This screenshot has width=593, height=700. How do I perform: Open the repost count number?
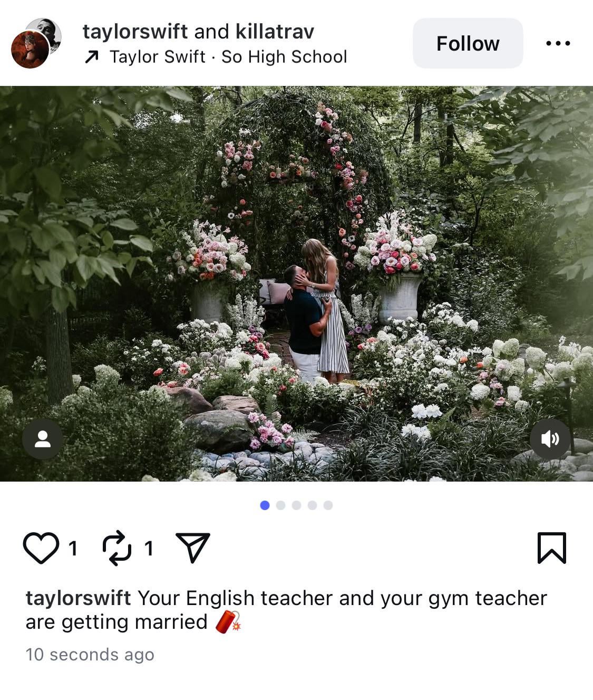[149, 549]
